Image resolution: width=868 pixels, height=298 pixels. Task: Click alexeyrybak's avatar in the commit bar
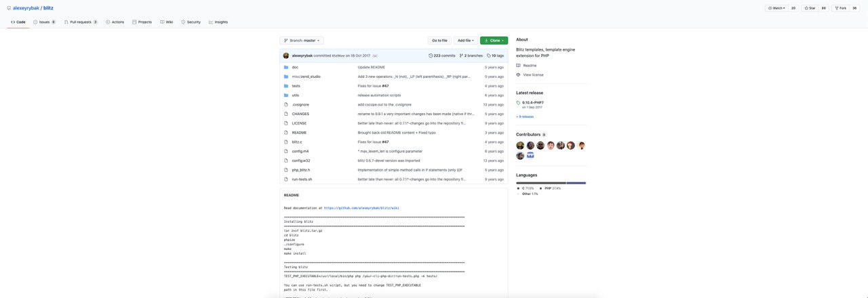286,56
